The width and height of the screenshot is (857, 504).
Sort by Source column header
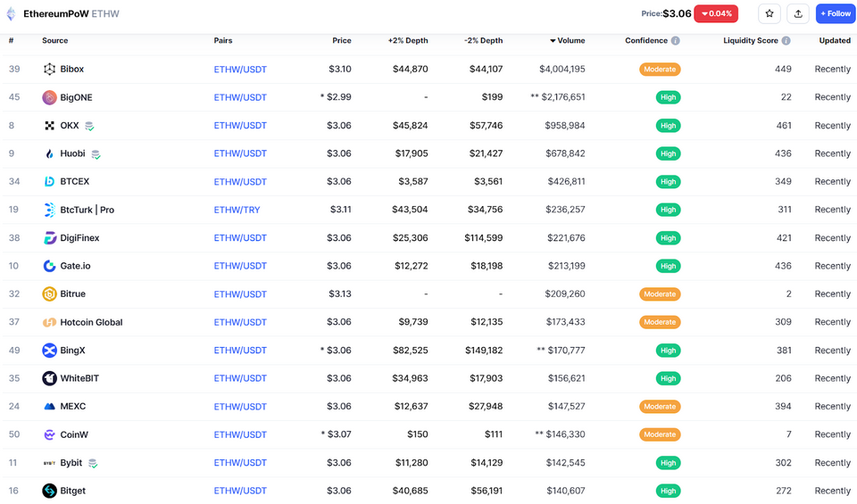[x=54, y=41]
